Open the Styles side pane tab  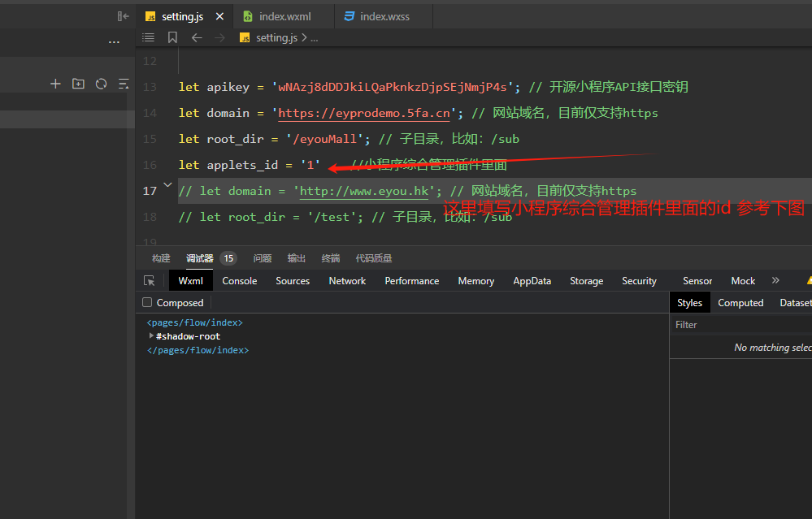[x=689, y=303]
